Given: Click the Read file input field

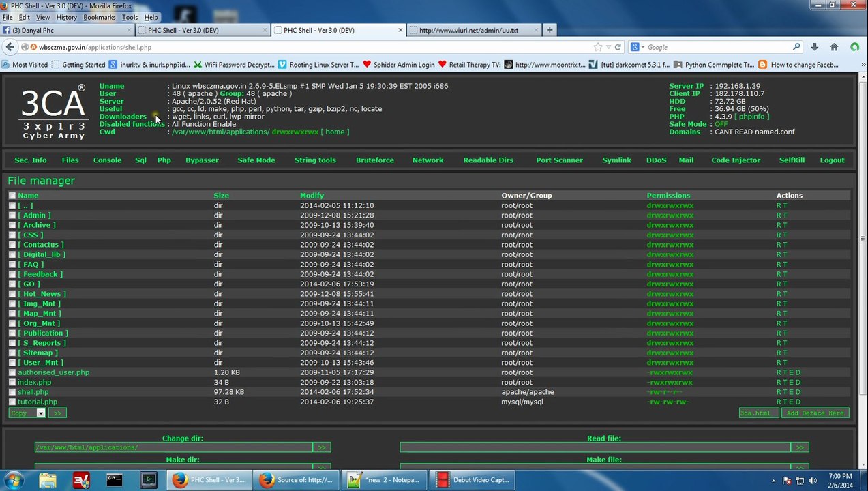Looking at the screenshot, I should (x=595, y=447).
